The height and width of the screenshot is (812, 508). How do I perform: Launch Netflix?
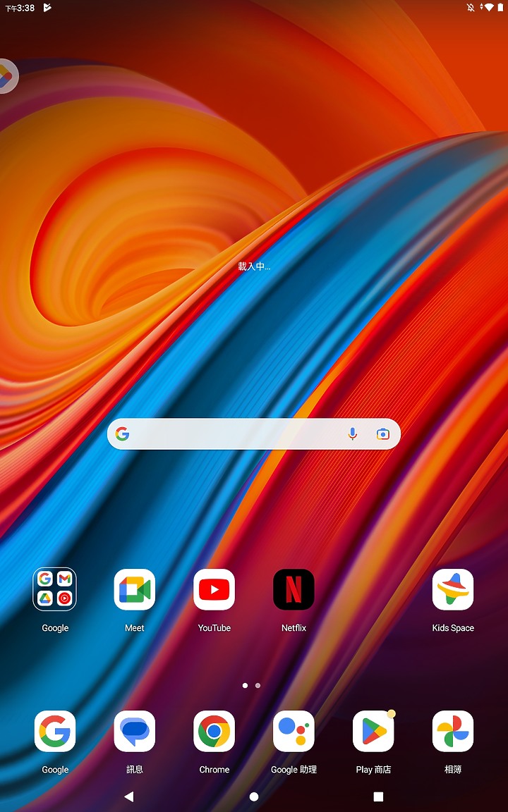click(x=294, y=589)
